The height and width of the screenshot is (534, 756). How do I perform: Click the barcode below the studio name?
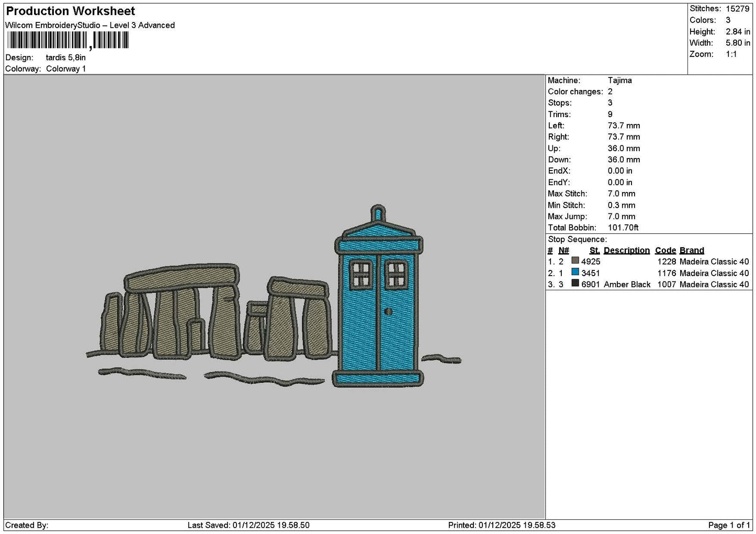(x=67, y=40)
